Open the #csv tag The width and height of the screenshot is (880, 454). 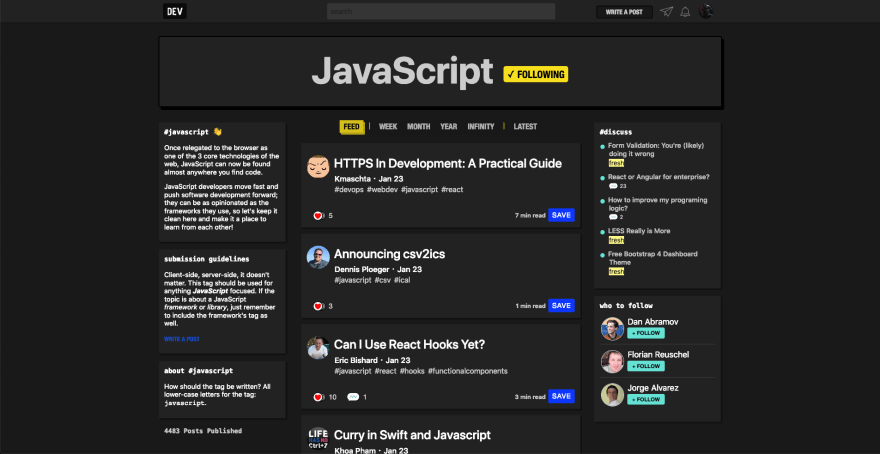click(382, 280)
